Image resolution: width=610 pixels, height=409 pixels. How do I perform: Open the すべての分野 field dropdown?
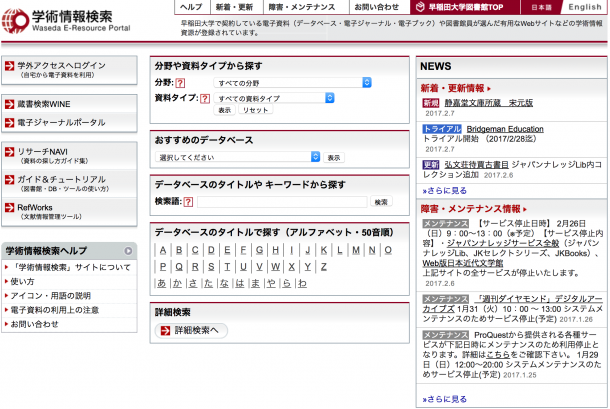click(293, 83)
